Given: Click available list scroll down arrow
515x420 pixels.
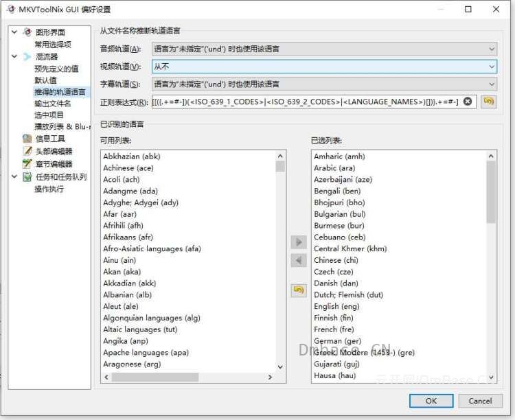Looking at the screenshot, I should [x=280, y=366].
